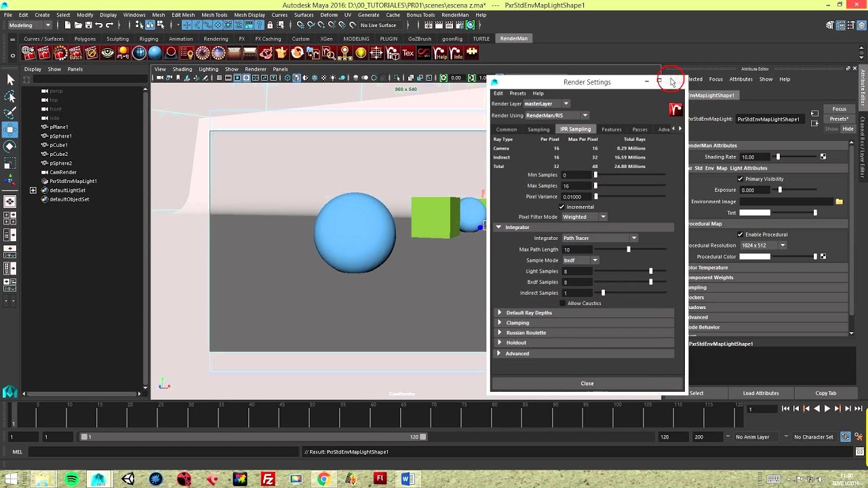Viewport: 868px width, 488px height.
Task: Toggle the Allow Caustics checkbox
Action: coord(562,303)
